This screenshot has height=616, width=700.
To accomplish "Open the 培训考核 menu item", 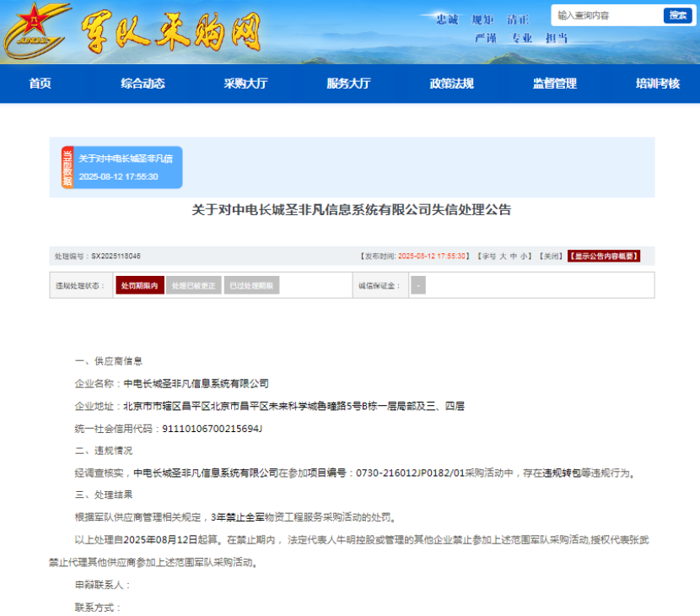I will coord(658,84).
